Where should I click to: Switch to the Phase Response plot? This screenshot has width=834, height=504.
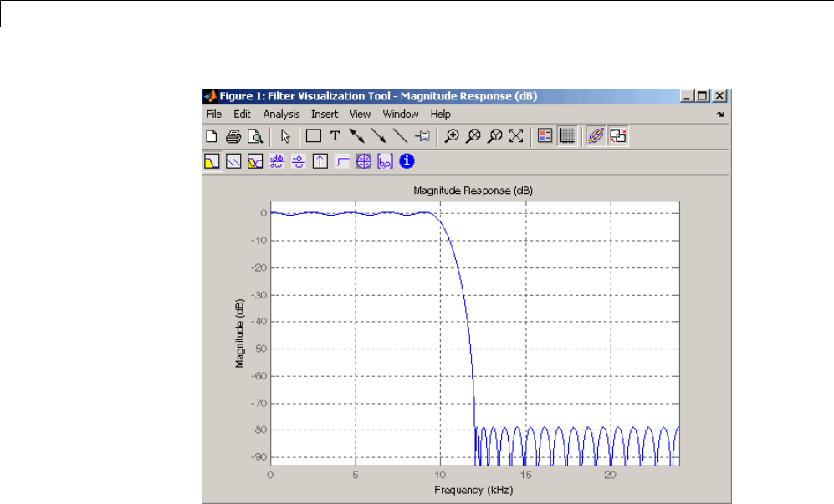point(233,161)
